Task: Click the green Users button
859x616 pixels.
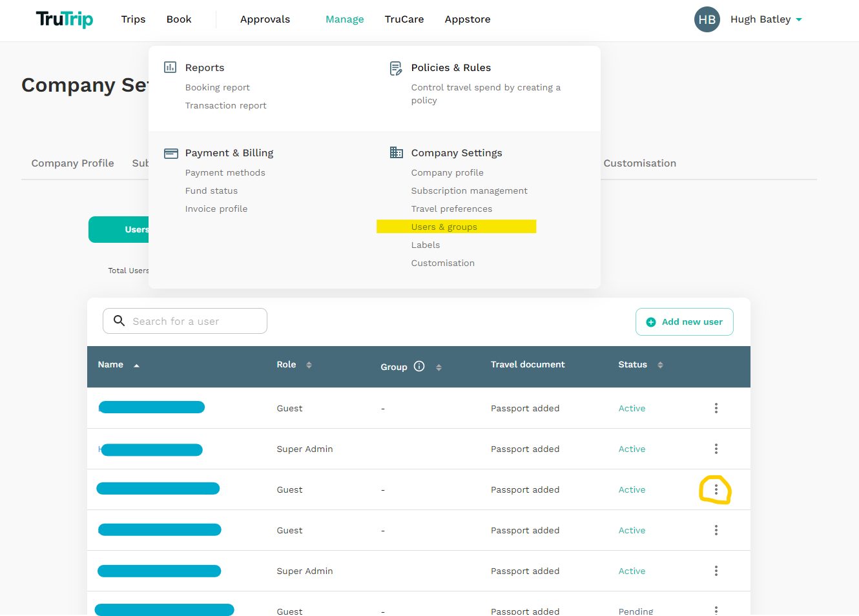Action: pos(119,229)
